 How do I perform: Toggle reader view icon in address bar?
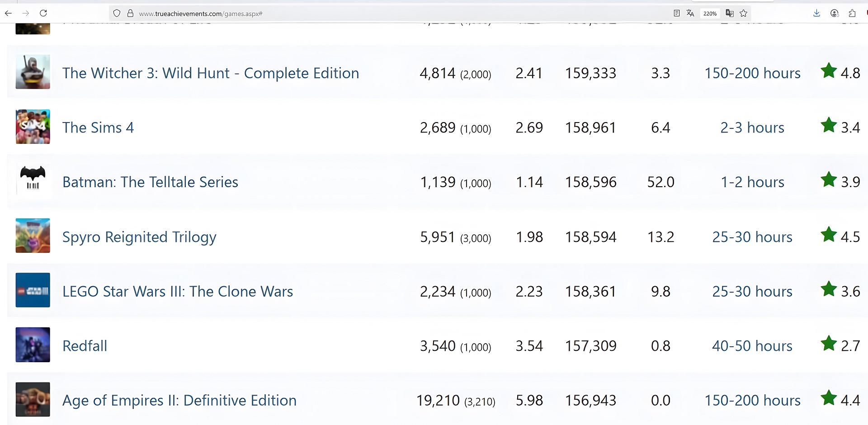(676, 13)
